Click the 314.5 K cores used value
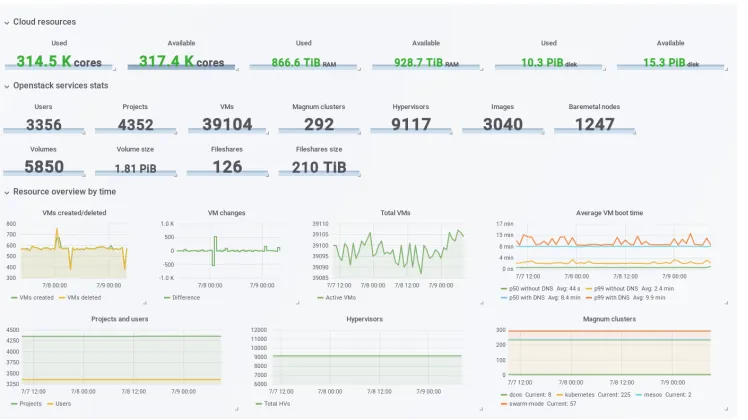 59,62
